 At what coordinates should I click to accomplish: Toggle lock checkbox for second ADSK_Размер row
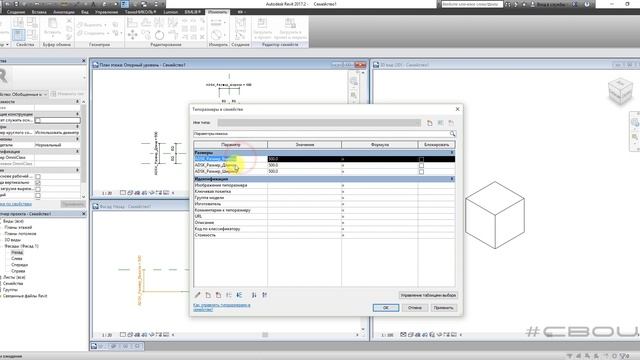[421, 165]
